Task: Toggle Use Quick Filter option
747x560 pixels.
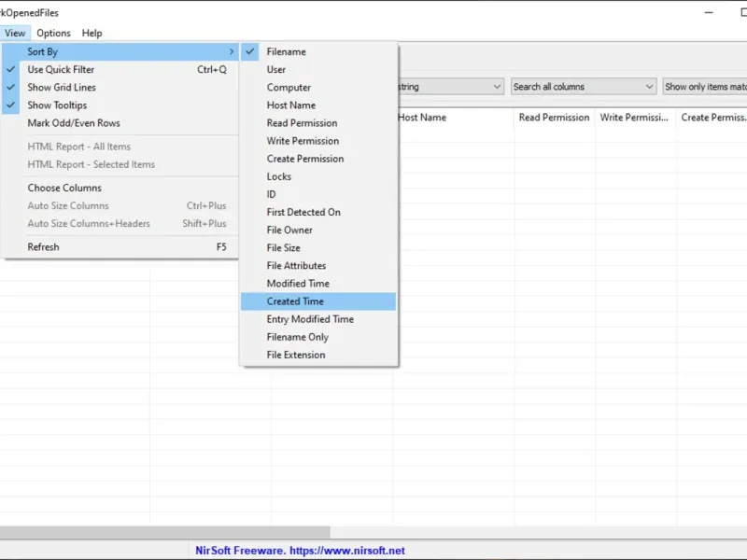Action: point(120,69)
